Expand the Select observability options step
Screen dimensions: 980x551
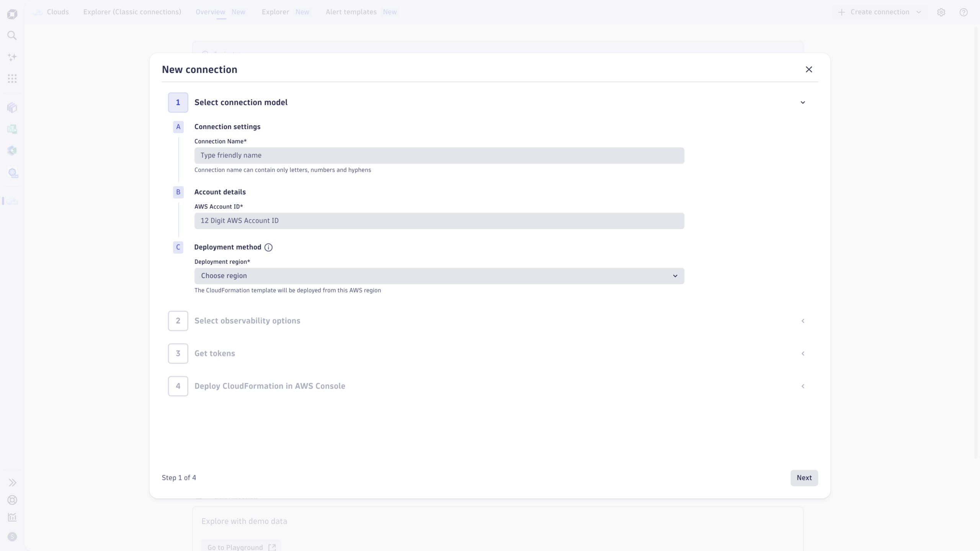tap(803, 321)
